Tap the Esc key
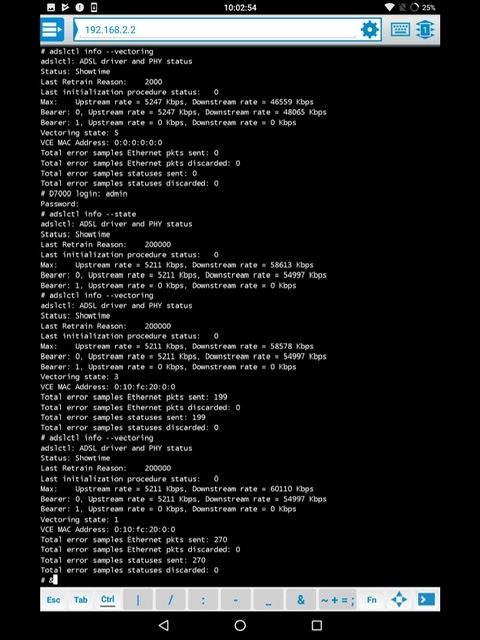480x640 pixels. point(53,600)
